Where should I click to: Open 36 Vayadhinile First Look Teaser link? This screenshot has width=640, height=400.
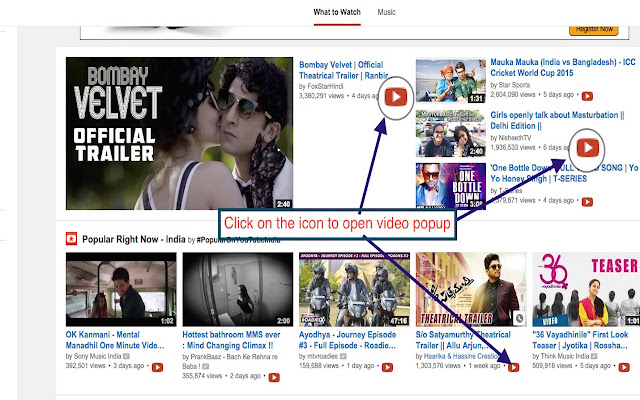pos(580,340)
